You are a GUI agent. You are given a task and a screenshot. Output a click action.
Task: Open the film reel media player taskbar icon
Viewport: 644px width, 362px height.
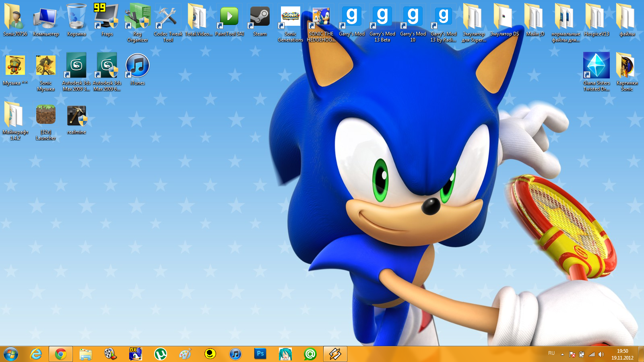pos(110,354)
